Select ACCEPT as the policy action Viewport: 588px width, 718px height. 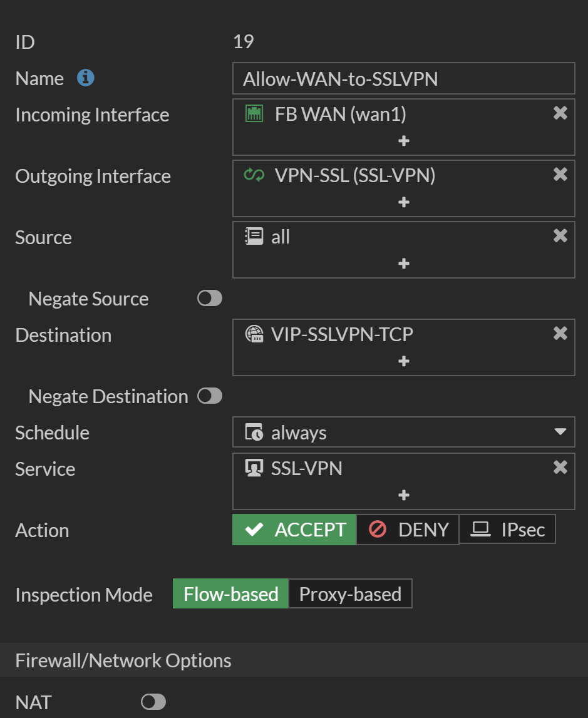pos(294,530)
